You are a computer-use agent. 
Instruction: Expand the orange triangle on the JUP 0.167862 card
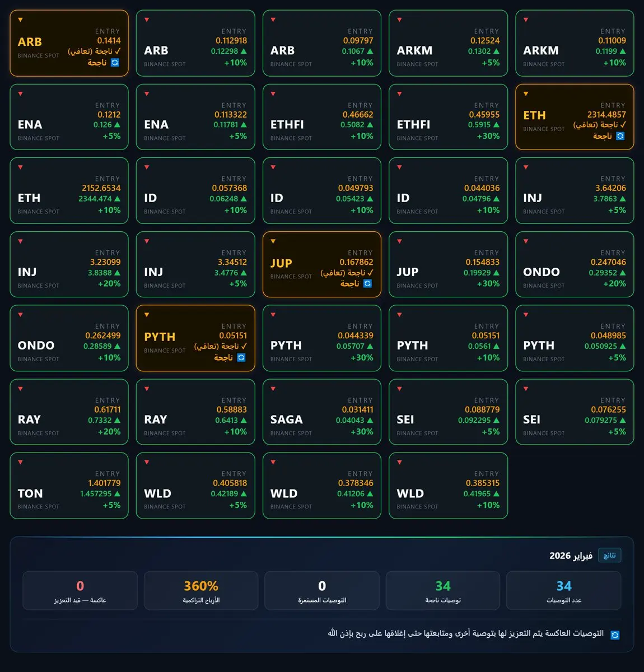click(x=273, y=241)
